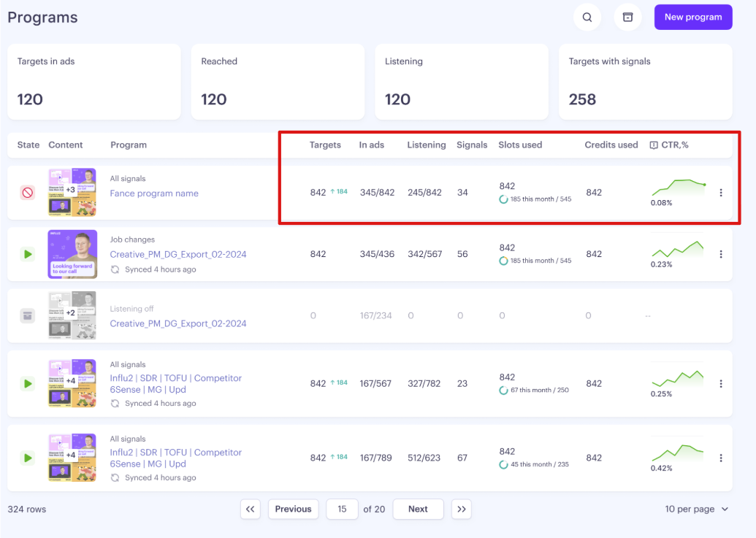Jump to last page with double-right arrows
Screen dimensions: 756x538
(462, 509)
